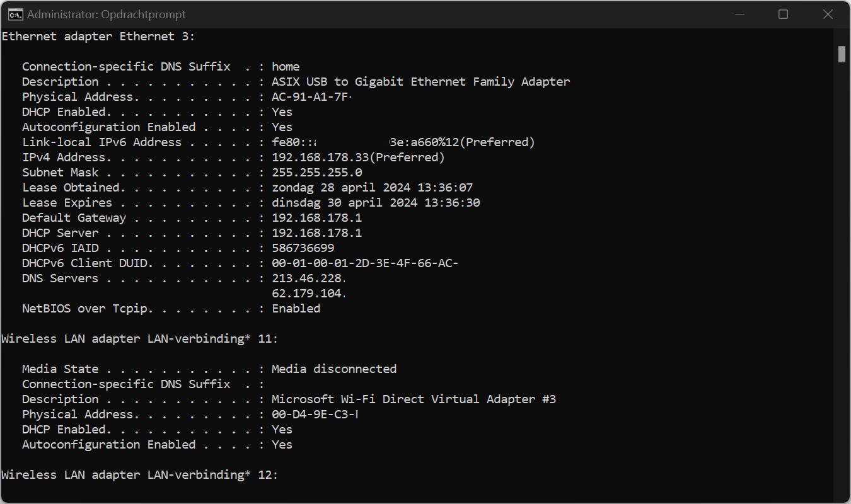Click the DNS Suffix value home
The width and height of the screenshot is (851, 504).
(x=286, y=66)
